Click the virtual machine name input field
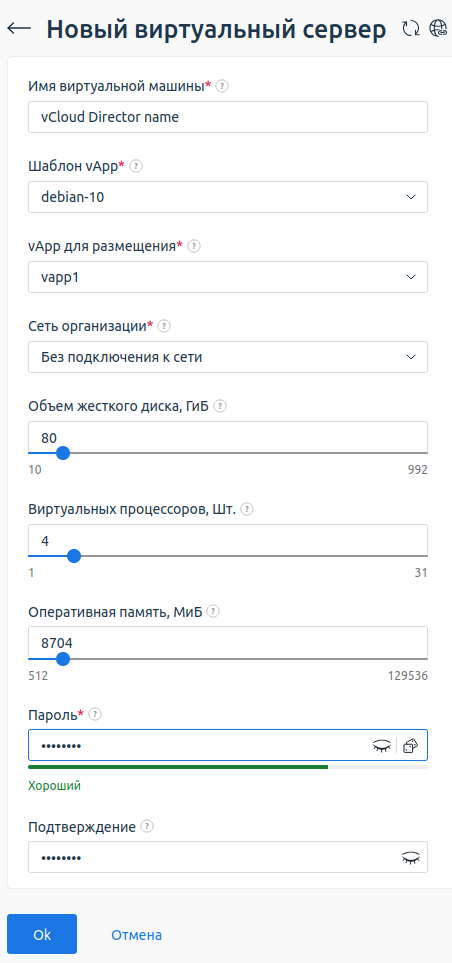 click(228, 117)
